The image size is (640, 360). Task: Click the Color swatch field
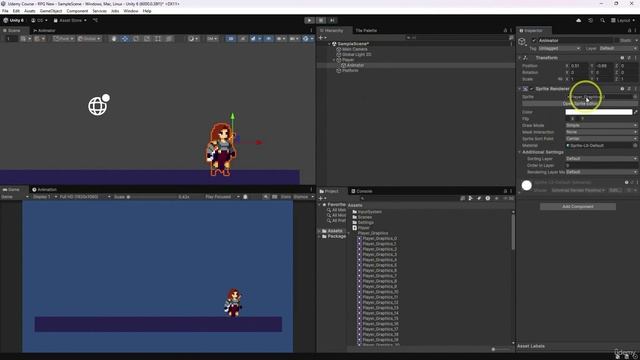(598, 112)
